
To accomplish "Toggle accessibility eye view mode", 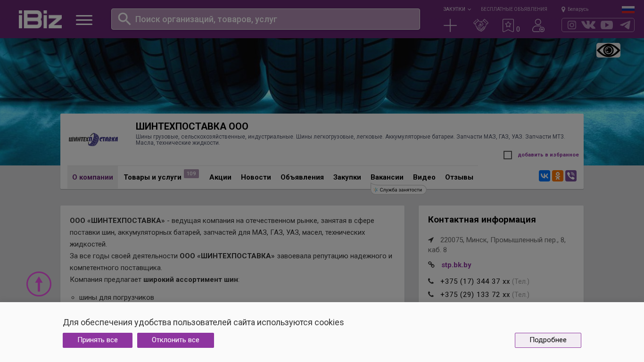I will tap(608, 50).
